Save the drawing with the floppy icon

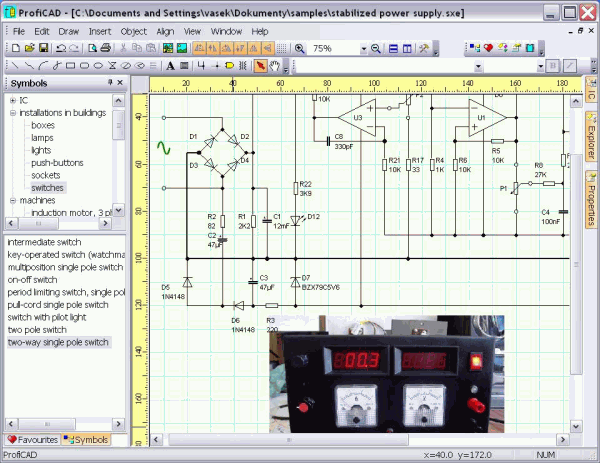pyautogui.click(x=44, y=48)
